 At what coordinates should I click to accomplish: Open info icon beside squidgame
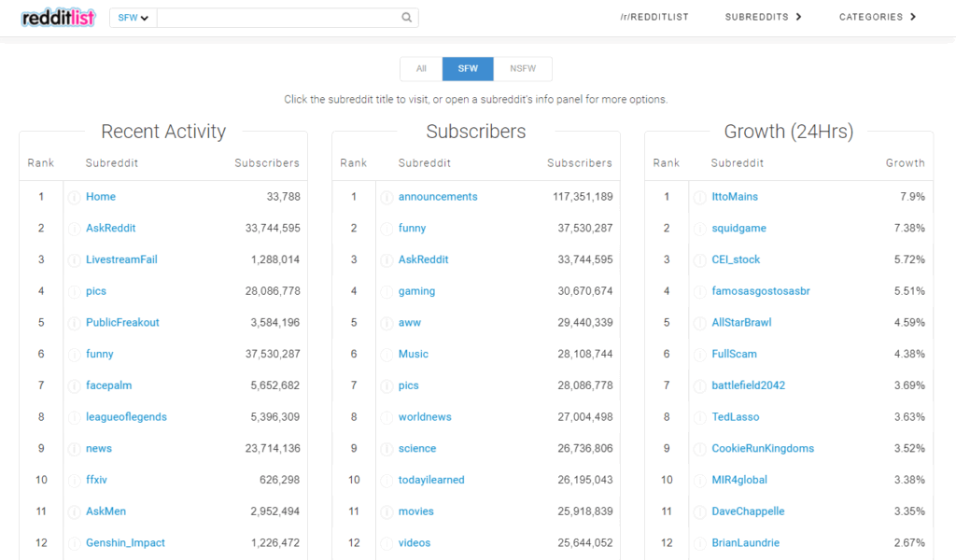pos(700,229)
